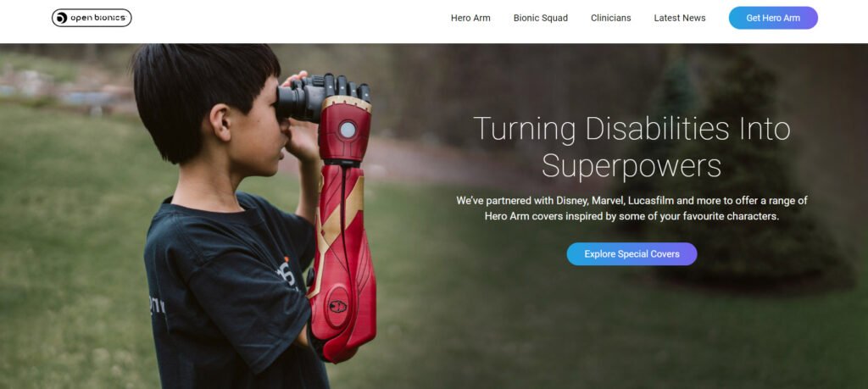The width and height of the screenshot is (868, 389).
Task: Open the Latest News section
Action: [679, 18]
